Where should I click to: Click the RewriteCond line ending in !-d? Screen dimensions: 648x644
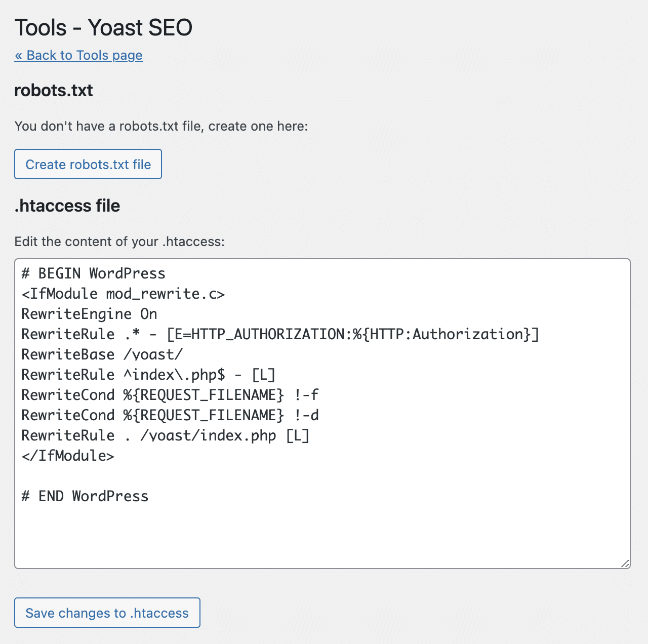point(170,415)
